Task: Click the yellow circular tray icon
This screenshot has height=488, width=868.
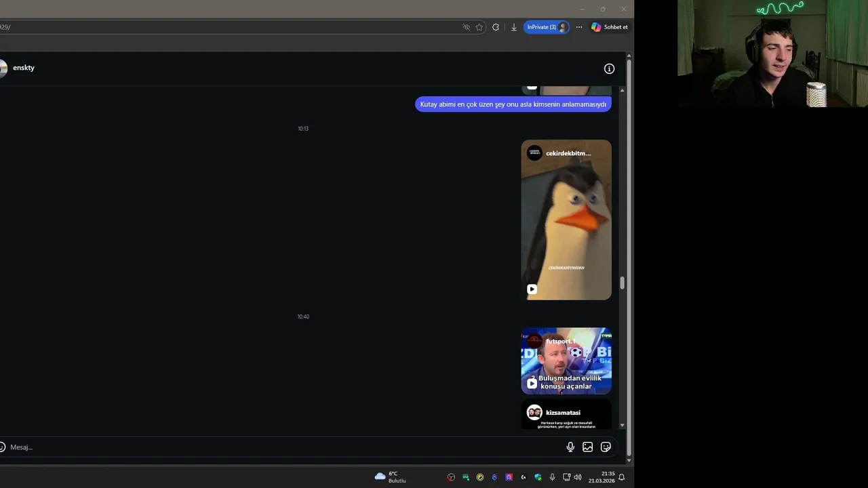Action: [480, 477]
